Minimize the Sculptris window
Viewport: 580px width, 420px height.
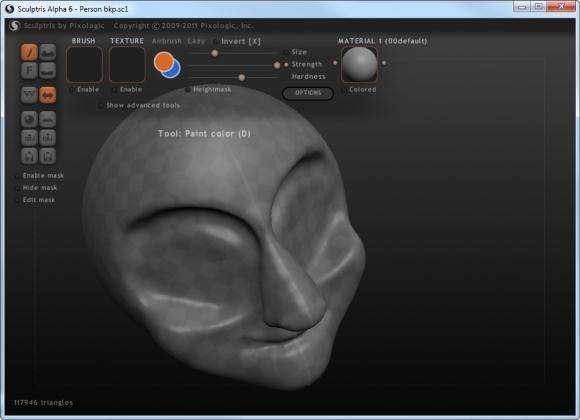pos(522,6)
